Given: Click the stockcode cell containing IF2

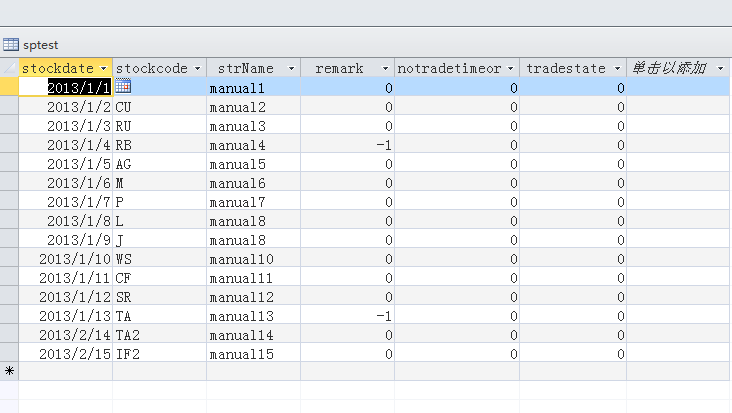Looking at the screenshot, I should coord(158,354).
